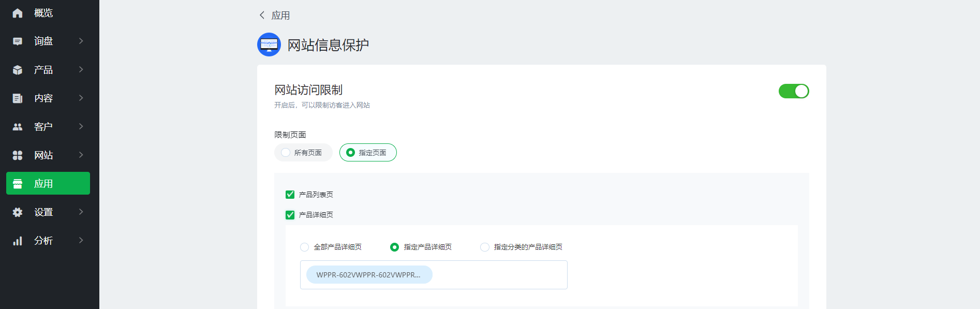
Task: Choose 指定分类的产品详细页 radio option
Action: 522,247
